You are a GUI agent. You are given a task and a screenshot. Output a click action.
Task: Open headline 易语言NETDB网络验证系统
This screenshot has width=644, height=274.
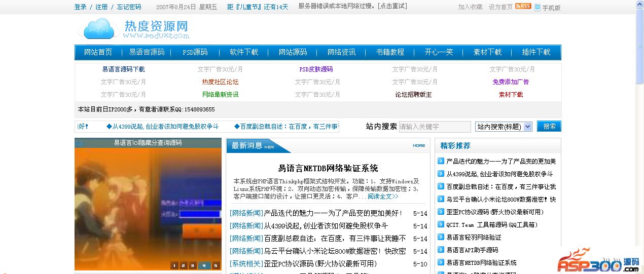click(328, 168)
